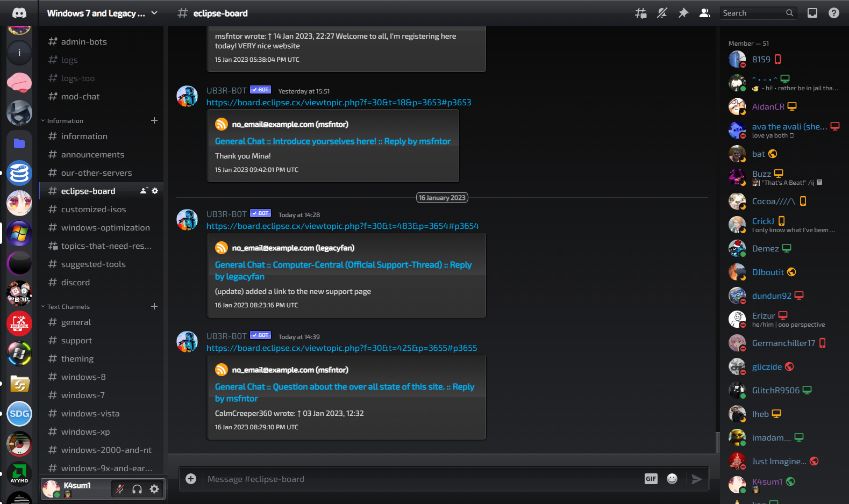This screenshot has height=504, width=849.
Task: Click the chat scrollbar thumb
Action: coord(717,442)
